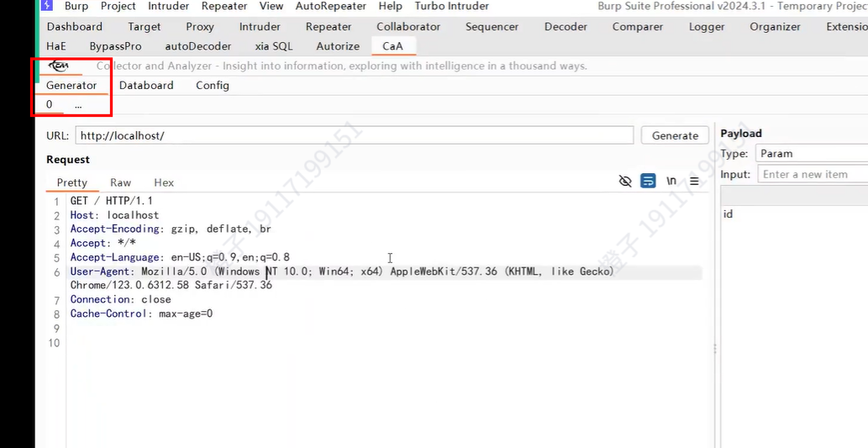Click the Generate button
868x448 pixels.
(675, 135)
